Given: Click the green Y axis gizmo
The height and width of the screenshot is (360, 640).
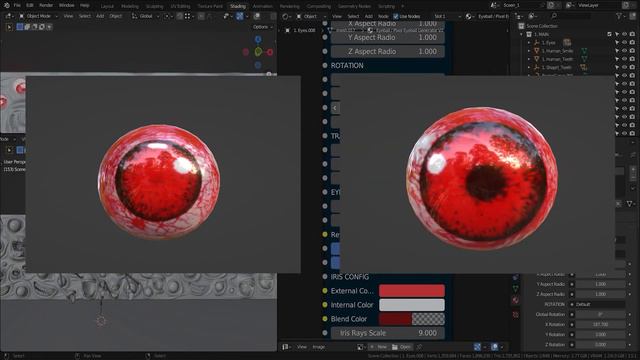Looking at the screenshot, I should coord(258,52).
